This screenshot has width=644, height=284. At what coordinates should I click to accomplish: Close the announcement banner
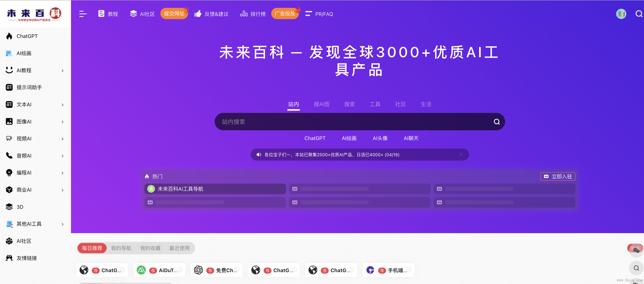tap(461, 155)
